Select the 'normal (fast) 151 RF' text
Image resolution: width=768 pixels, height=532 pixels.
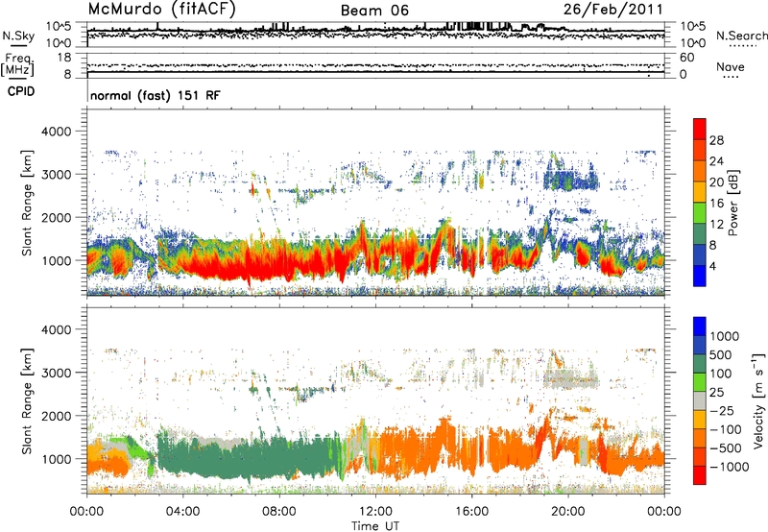(x=156, y=95)
